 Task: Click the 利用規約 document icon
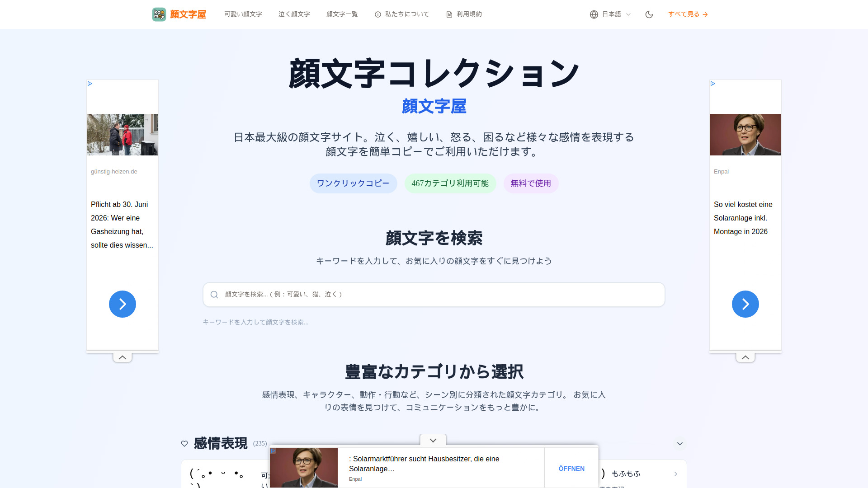click(x=449, y=14)
